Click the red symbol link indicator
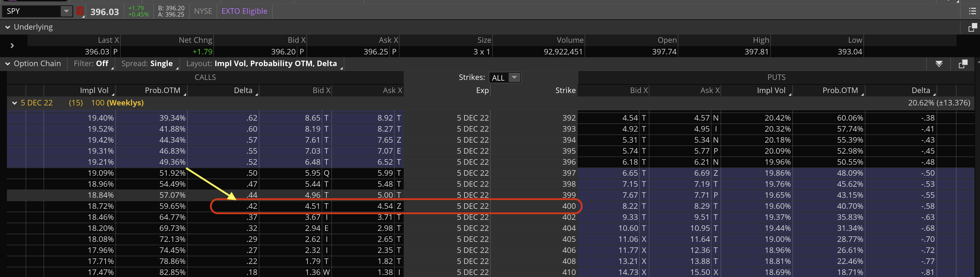The image size is (980, 277). click(80, 11)
